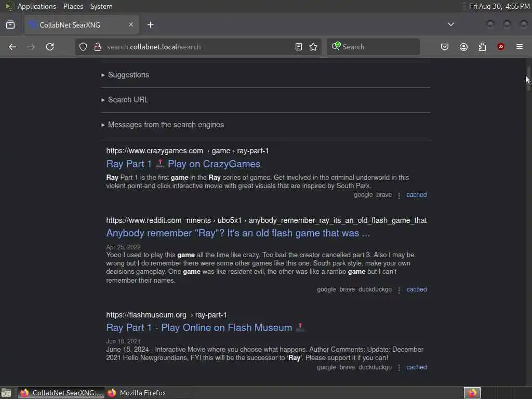Open the uBlock Origin extension icon

tap(501, 47)
